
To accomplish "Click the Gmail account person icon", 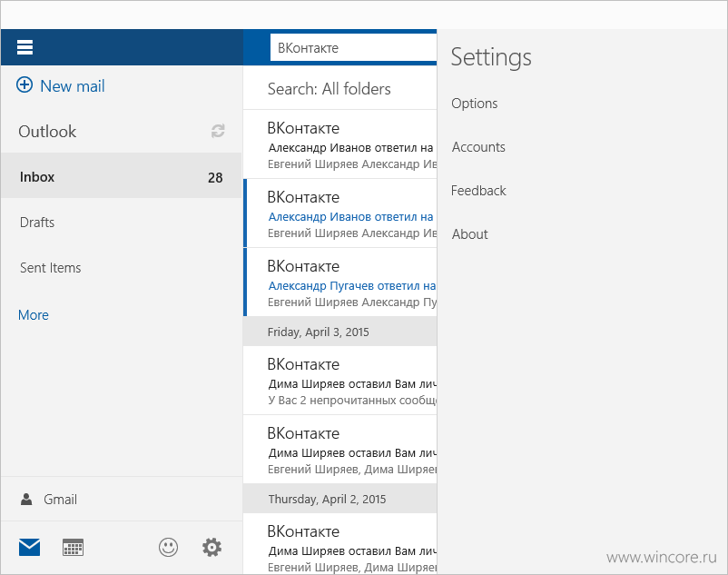I will click(26, 500).
